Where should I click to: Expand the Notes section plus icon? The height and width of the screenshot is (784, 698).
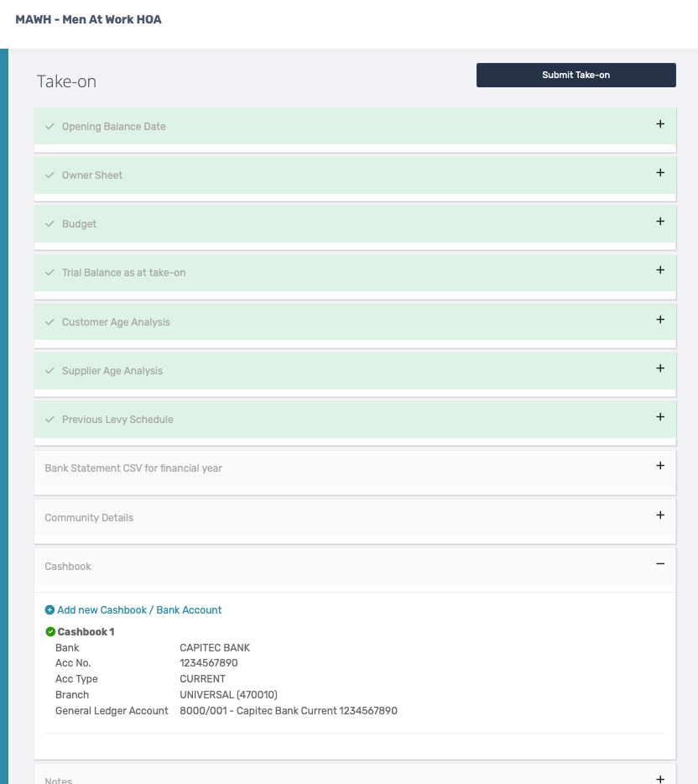660,779
